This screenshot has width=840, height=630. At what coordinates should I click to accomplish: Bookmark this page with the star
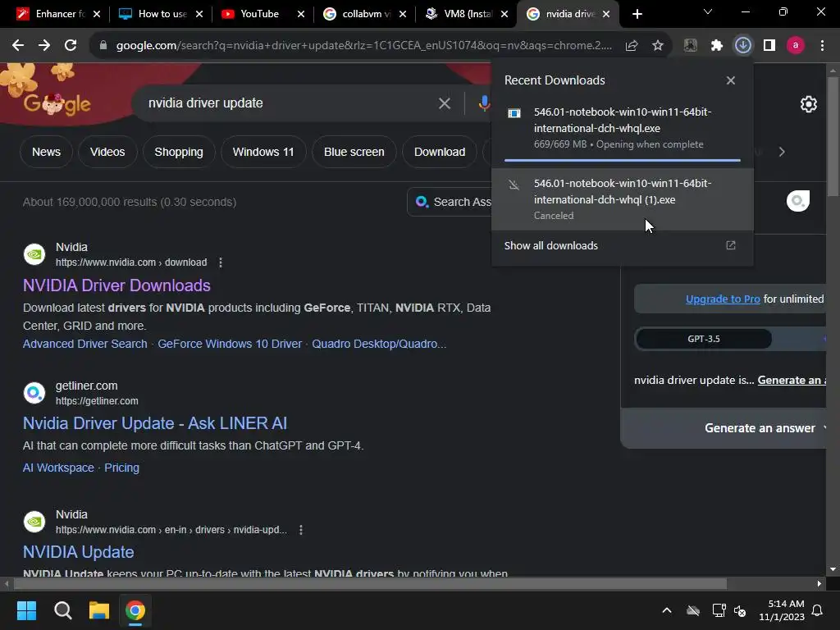(658, 46)
